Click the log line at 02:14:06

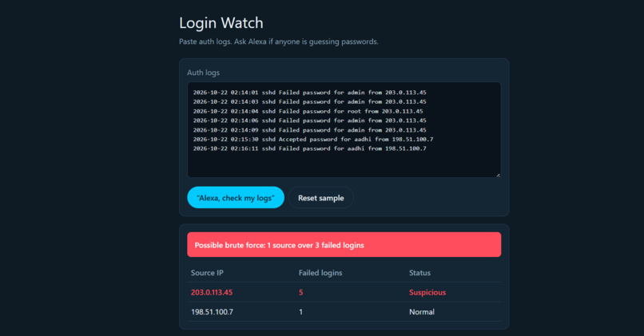pos(310,121)
